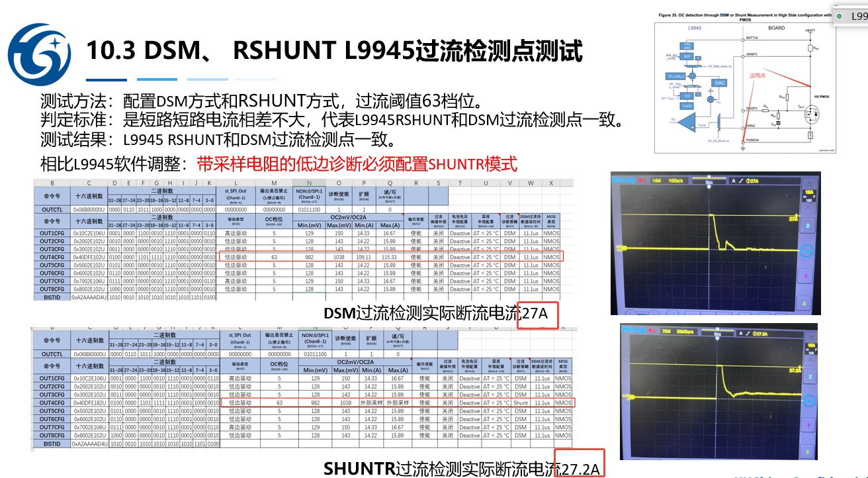Click the "BATT34" pin label in the diagram
The height and width of the screenshot is (478, 868).
pyautogui.click(x=752, y=38)
